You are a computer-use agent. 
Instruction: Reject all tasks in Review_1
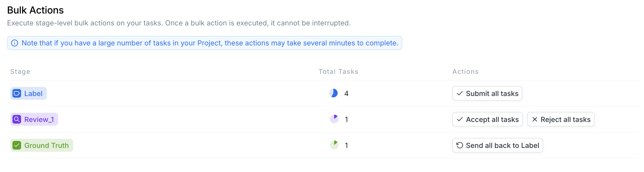[x=561, y=119]
